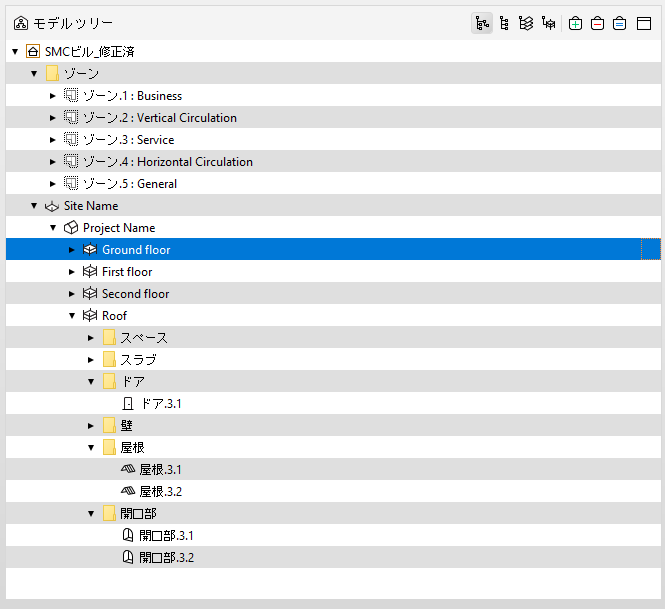Click the set selection basket icon (blue equals)
This screenshot has width=665, height=609.
click(620, 23)
